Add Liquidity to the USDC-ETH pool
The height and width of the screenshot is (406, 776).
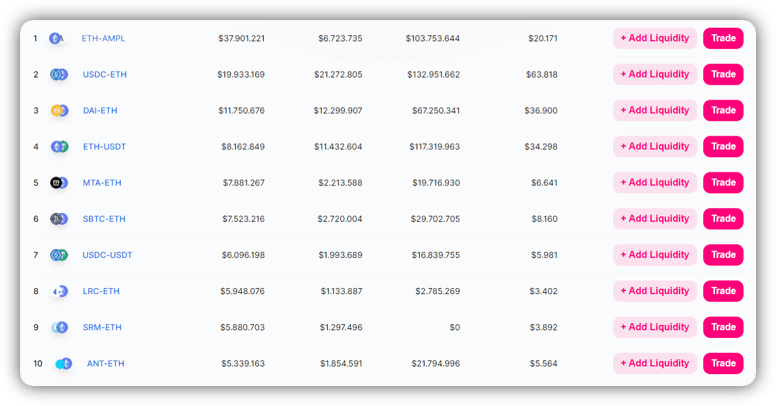655,74
